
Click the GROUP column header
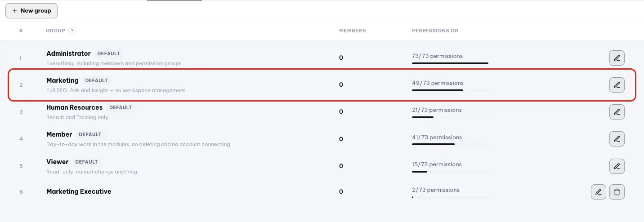(55, 31)
